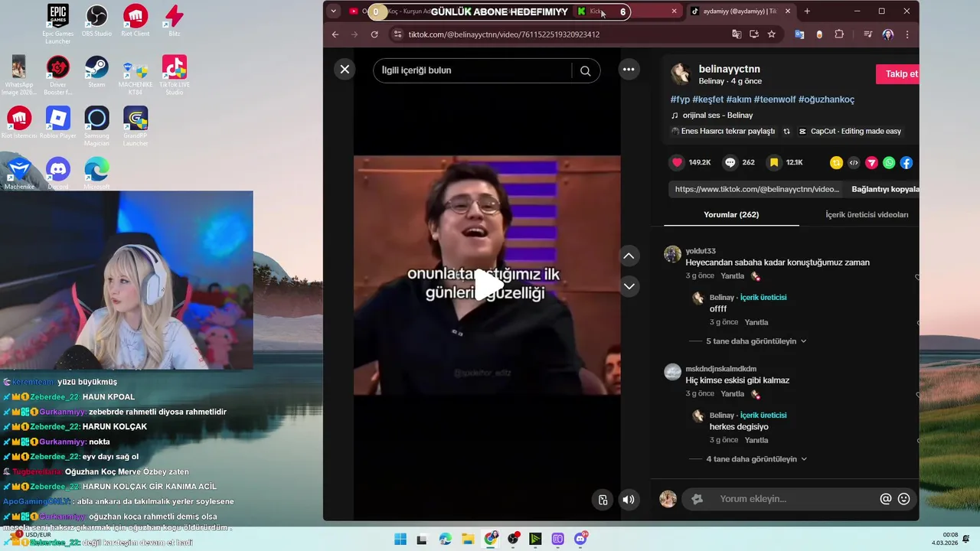
Task: Insert a mention with the @ icon
Action: (886, 499)
